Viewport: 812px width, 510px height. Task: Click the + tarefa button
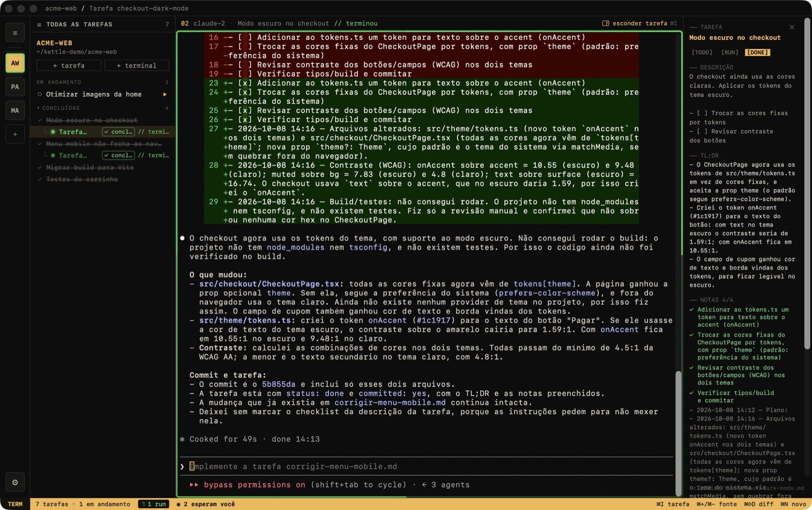(69, 66)
